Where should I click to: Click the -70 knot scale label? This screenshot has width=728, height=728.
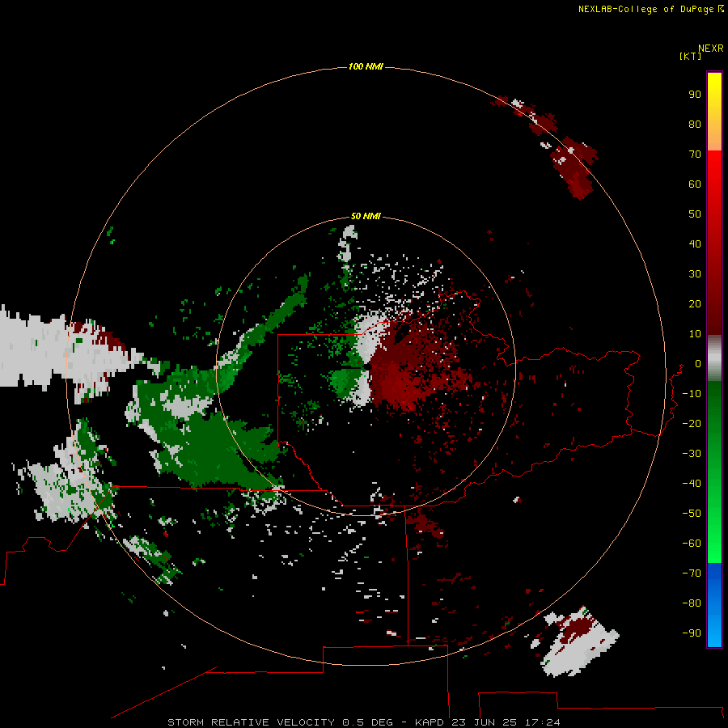click(692, 574)
